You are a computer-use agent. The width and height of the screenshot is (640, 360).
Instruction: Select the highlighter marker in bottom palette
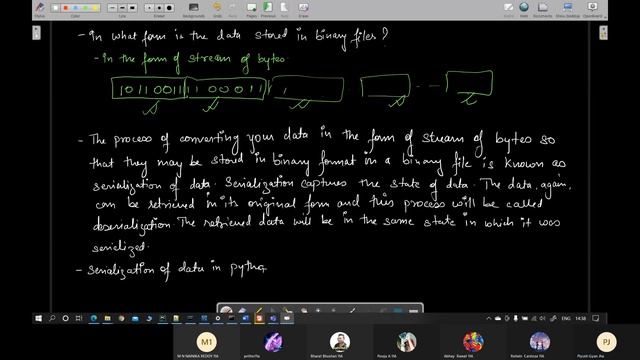(258, 311)
